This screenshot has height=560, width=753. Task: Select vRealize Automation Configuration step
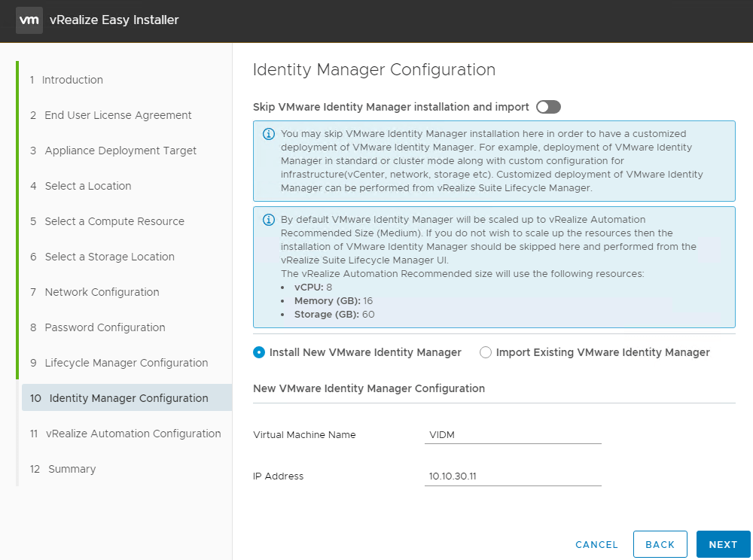(133, 434)
